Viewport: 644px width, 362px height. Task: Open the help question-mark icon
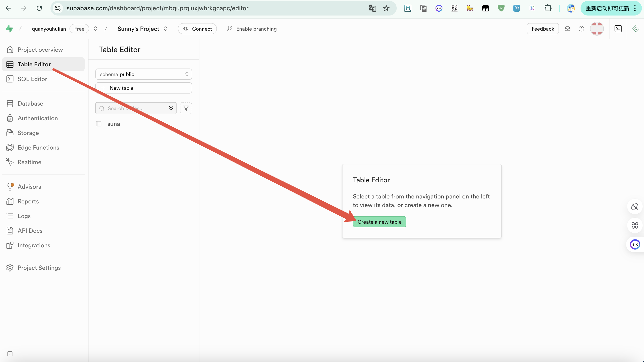pyautogui.click(x=581, y=29)
